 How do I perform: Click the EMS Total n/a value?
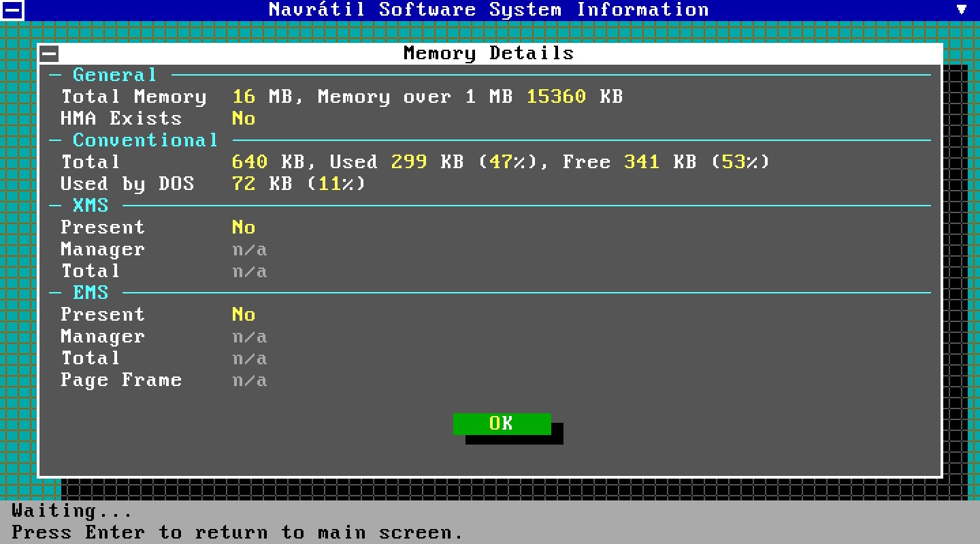(x=250, y=359)
